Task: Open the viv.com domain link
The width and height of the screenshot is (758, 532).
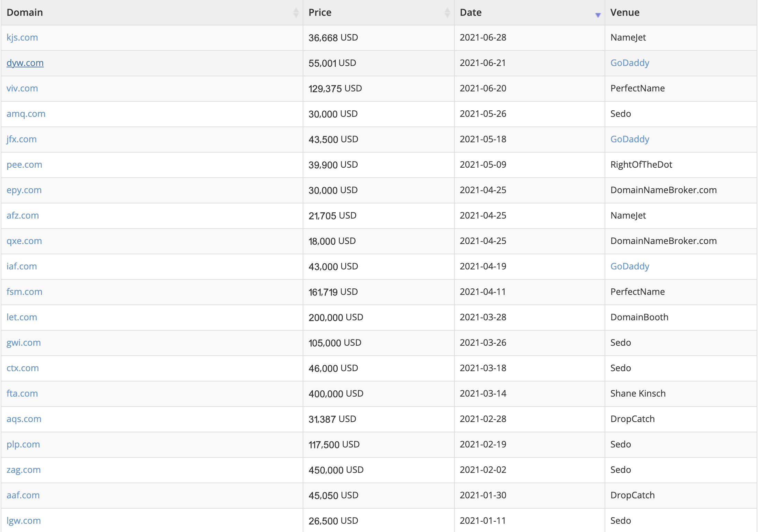Action: (22, 88)
